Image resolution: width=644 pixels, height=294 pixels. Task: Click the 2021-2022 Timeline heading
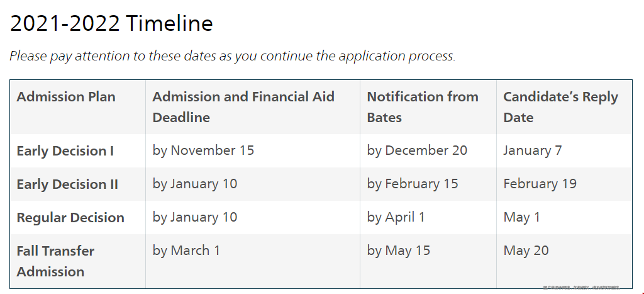(x=111, y=23)
